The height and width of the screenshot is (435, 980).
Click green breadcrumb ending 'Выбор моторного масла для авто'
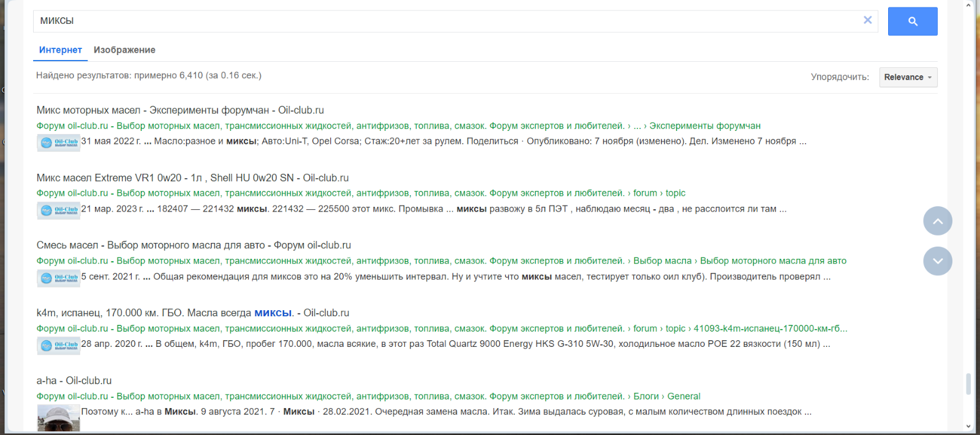click(441, 261)
